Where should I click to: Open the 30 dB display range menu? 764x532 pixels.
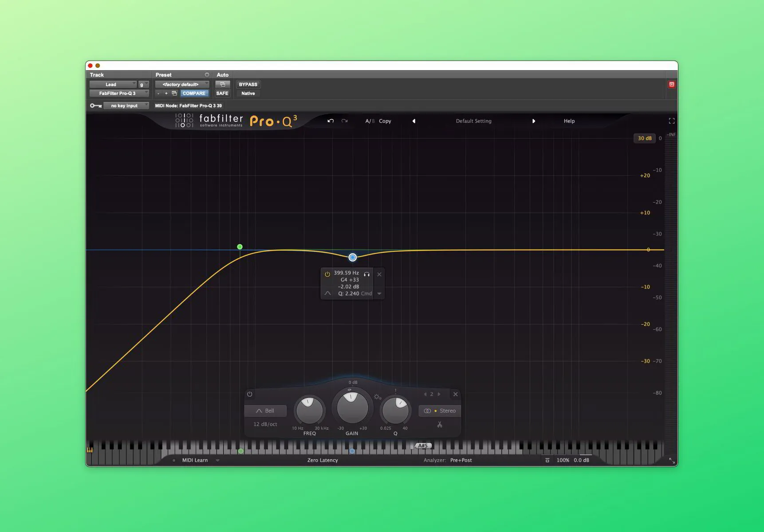point(645,138)
